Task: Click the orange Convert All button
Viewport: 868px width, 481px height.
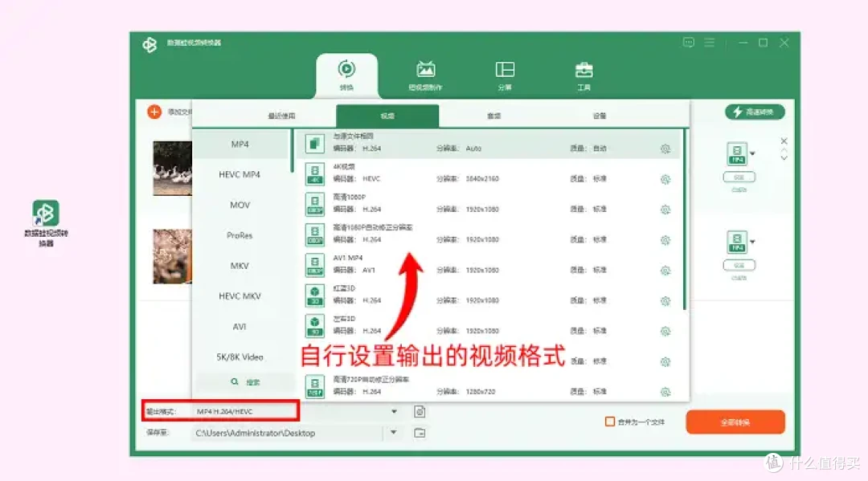Action: (735, 422)
